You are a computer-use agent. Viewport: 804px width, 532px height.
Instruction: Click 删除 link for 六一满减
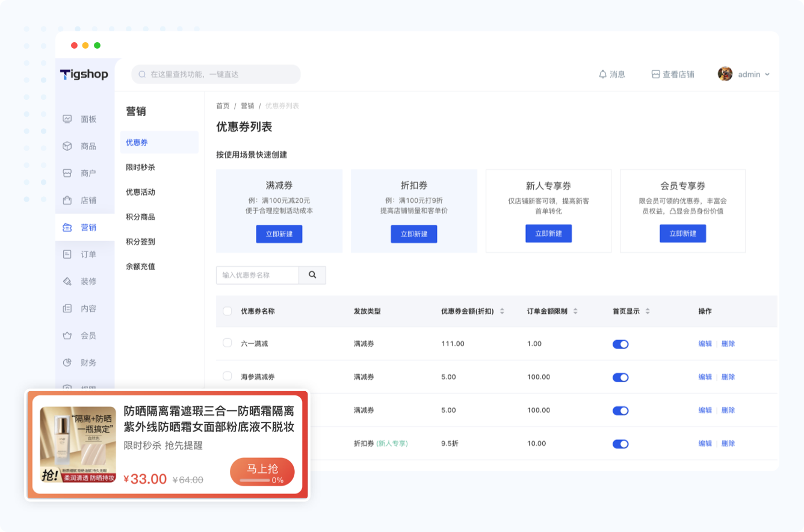(728, 344)
